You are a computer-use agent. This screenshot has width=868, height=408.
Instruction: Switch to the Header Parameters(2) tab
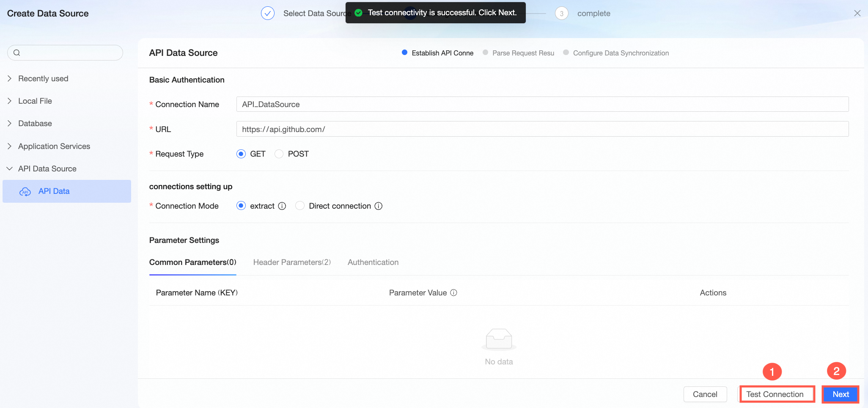[x=292, y=262]
